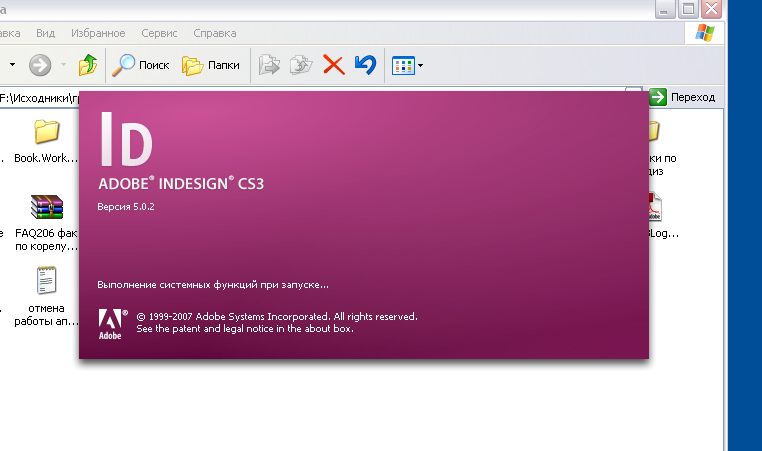This screenshot has height=451, width=762.
Task: Open the Back button history dropdown
Action: tap(12, 64)
